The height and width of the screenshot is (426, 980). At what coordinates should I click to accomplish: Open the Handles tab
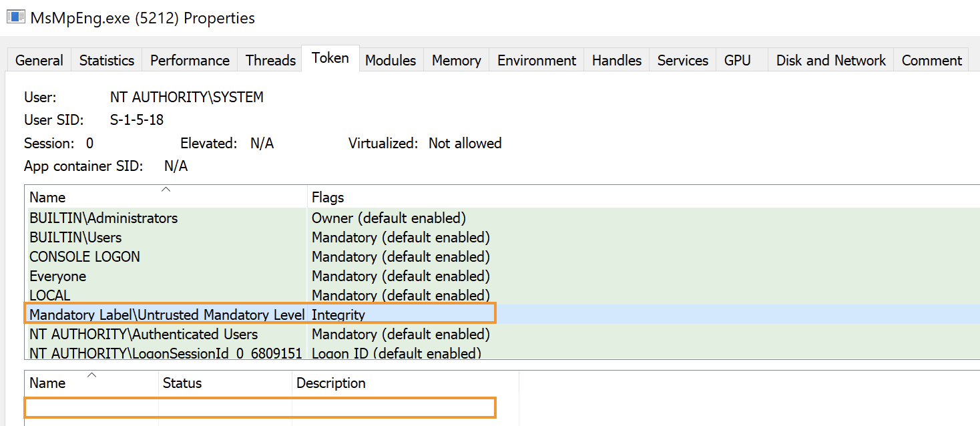(x=616, y=60)
